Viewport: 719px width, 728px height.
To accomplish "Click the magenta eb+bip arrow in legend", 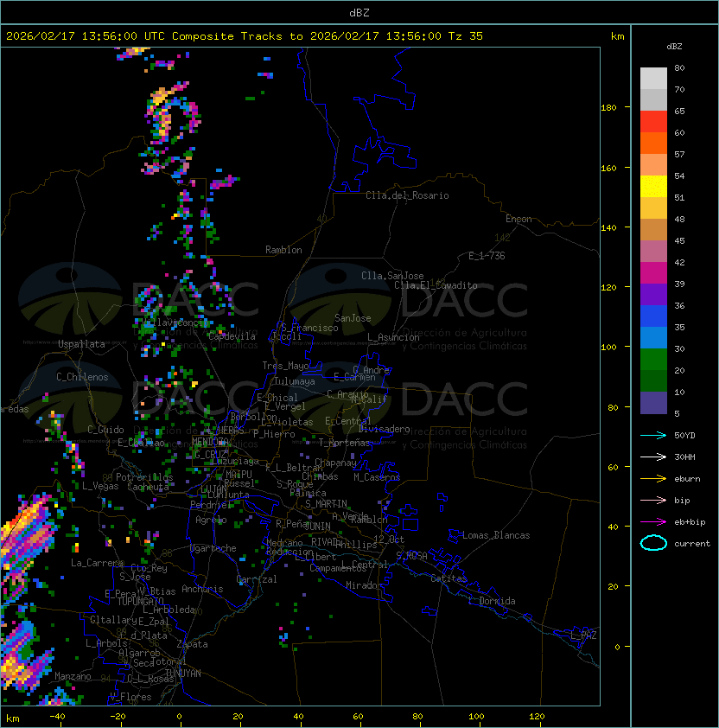I will [653, 522].
